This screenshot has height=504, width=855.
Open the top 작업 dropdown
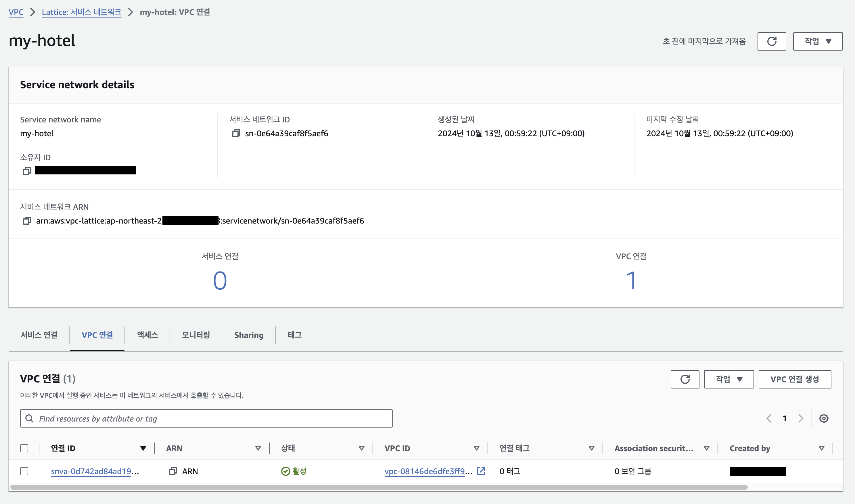coord(818,41)
